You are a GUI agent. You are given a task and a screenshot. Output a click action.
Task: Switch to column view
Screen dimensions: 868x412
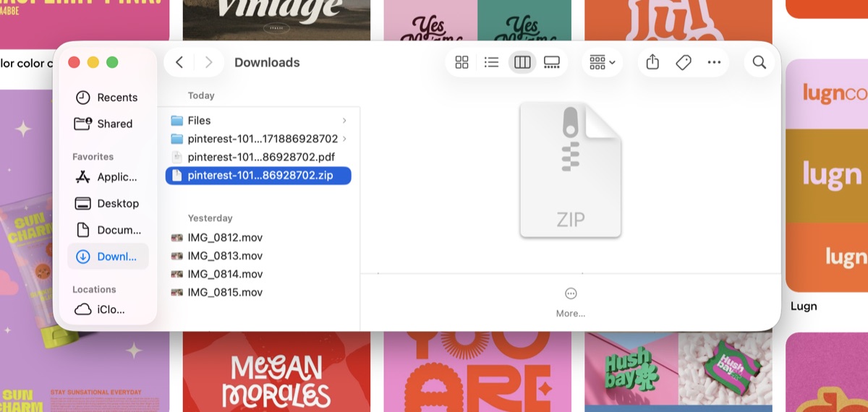[522, 62]
